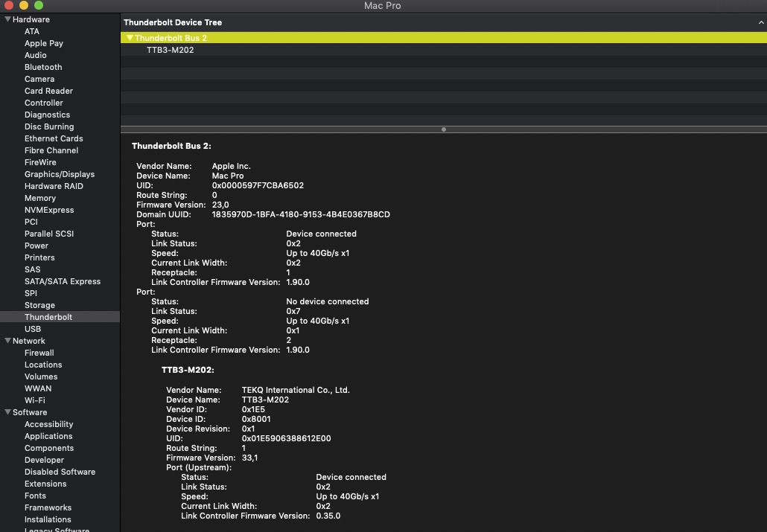Click the green zoom window button
767x532 pixels.
point(39,5)
